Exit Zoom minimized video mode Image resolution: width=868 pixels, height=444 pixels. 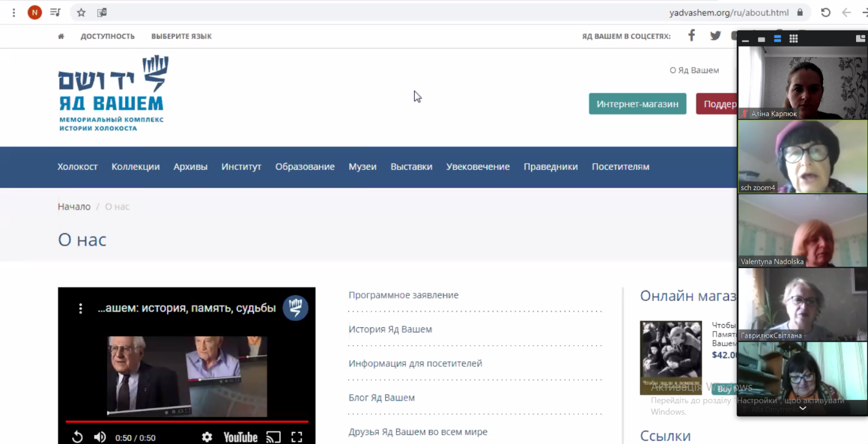[x=860, y=39]
